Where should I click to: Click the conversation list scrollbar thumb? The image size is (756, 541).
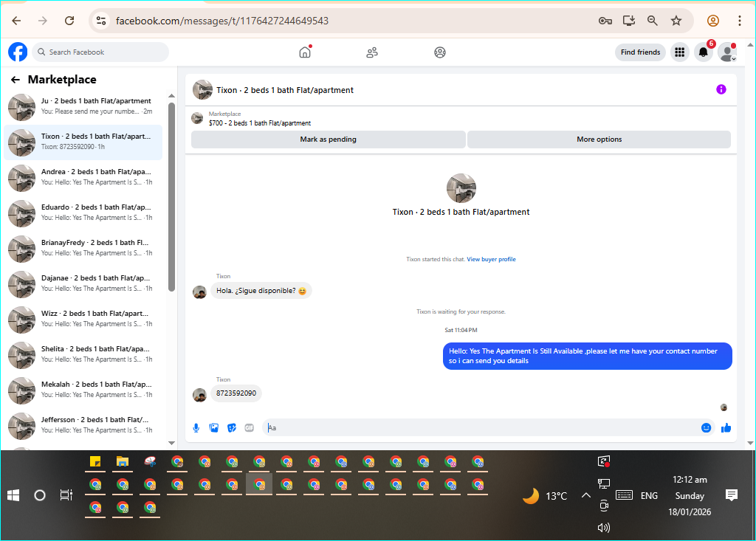(171, 197)
